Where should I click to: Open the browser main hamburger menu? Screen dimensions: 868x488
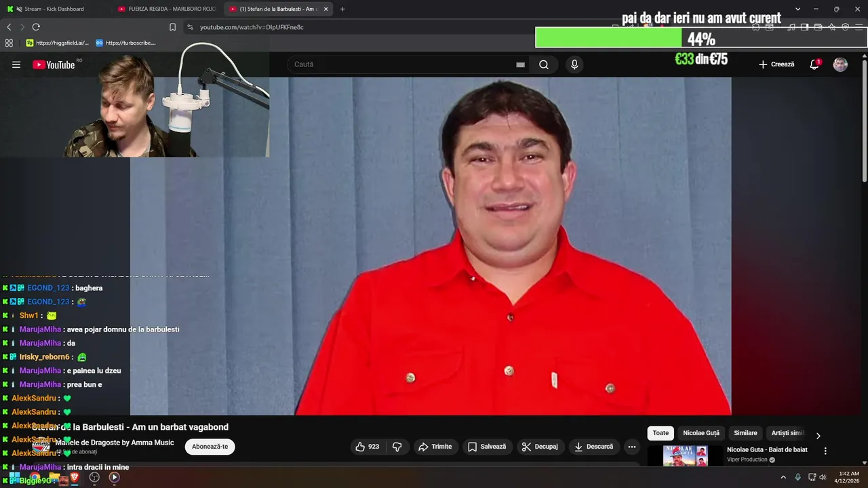[x=859, y=27]
